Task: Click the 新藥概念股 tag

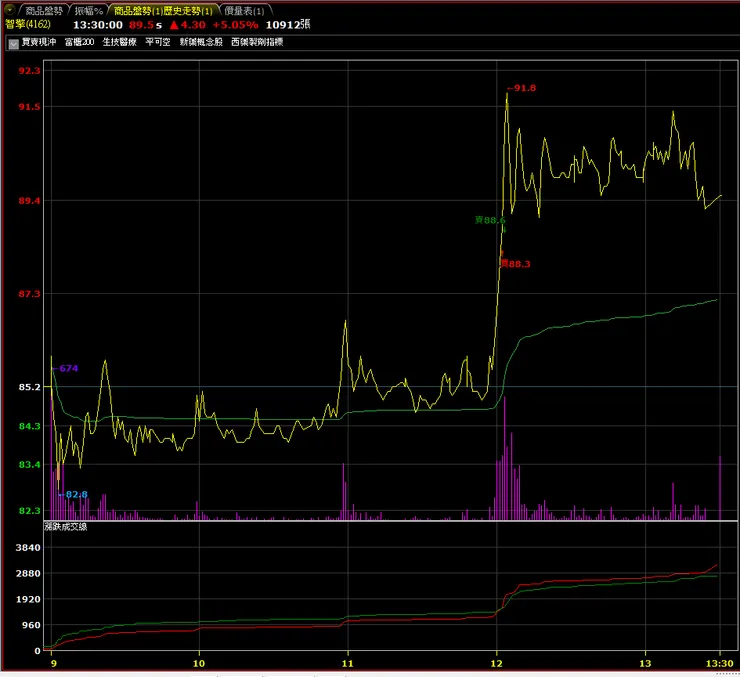Action: pyautogui.click(x=201, y=42)
